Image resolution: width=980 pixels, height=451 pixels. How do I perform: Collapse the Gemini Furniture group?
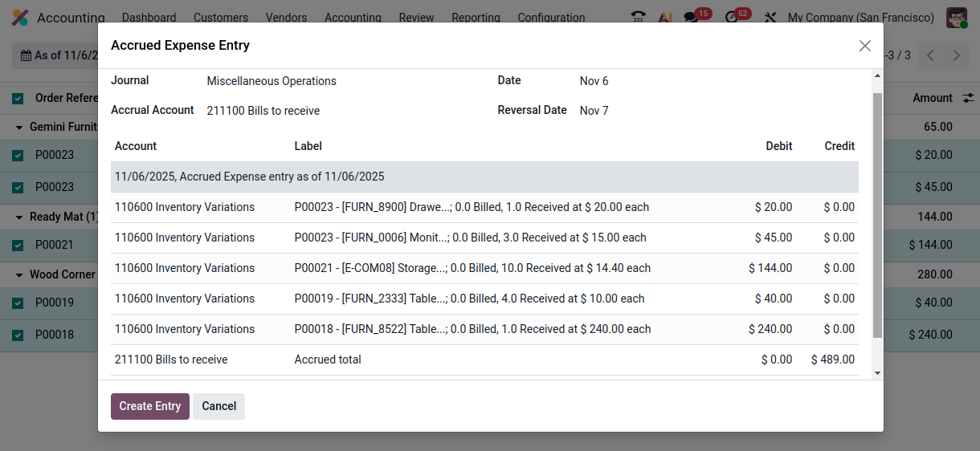(x=19, y=127)
